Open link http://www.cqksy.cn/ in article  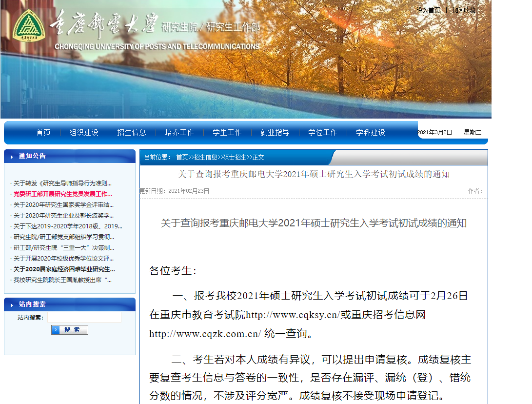(293, 315)
